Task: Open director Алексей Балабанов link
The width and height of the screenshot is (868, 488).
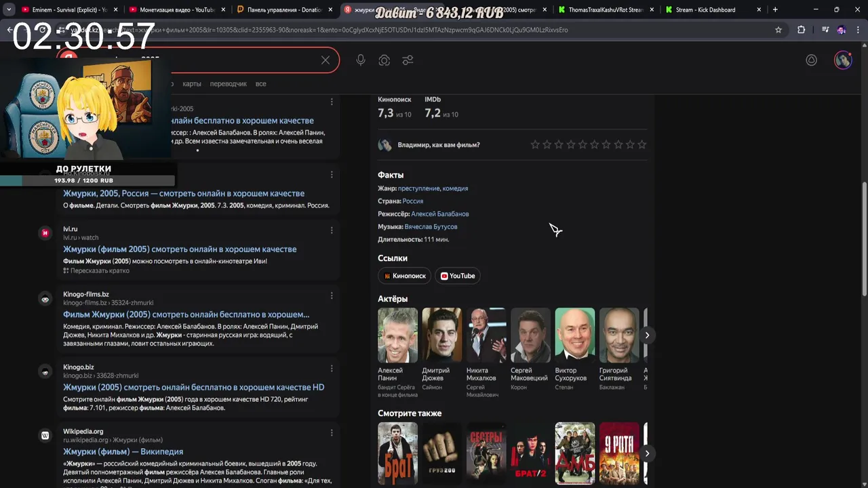Action: point(440,213)
